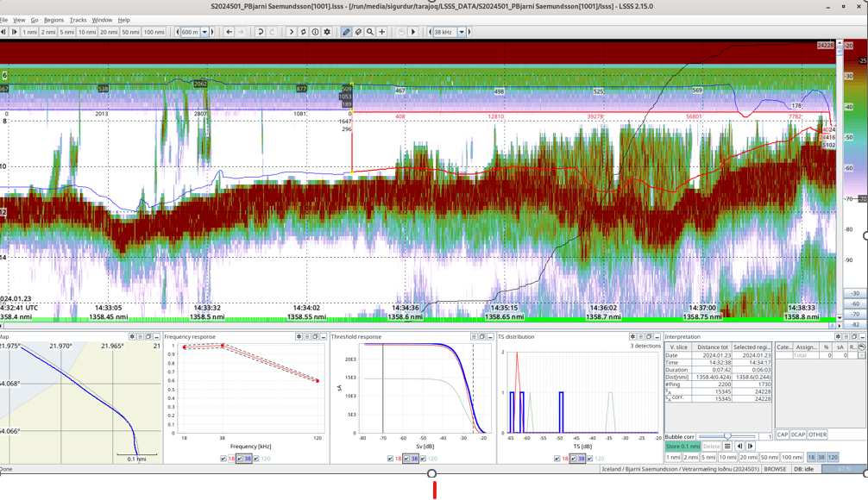This screenshot has height=500, width=868.
Task: Activate the magnifier zoom tool
Action: coord(370,32)
